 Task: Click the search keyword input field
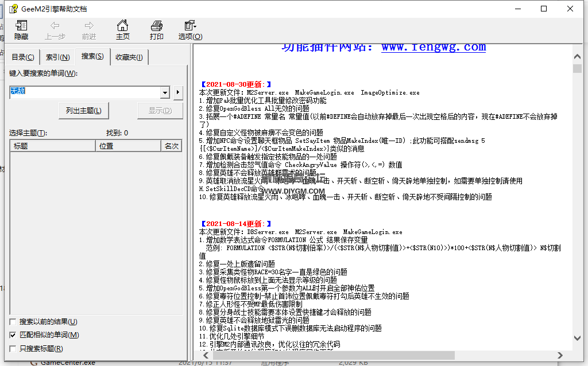coord(85,92)
